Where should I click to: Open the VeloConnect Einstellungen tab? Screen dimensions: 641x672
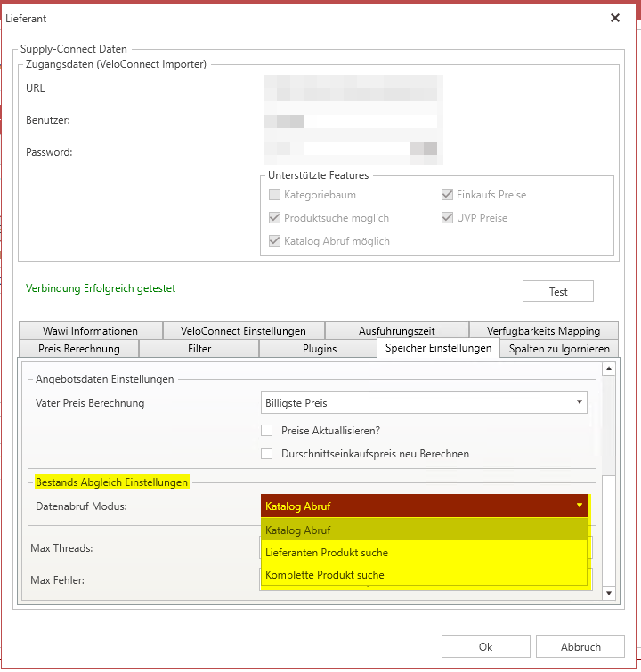[x=243, y=330]
